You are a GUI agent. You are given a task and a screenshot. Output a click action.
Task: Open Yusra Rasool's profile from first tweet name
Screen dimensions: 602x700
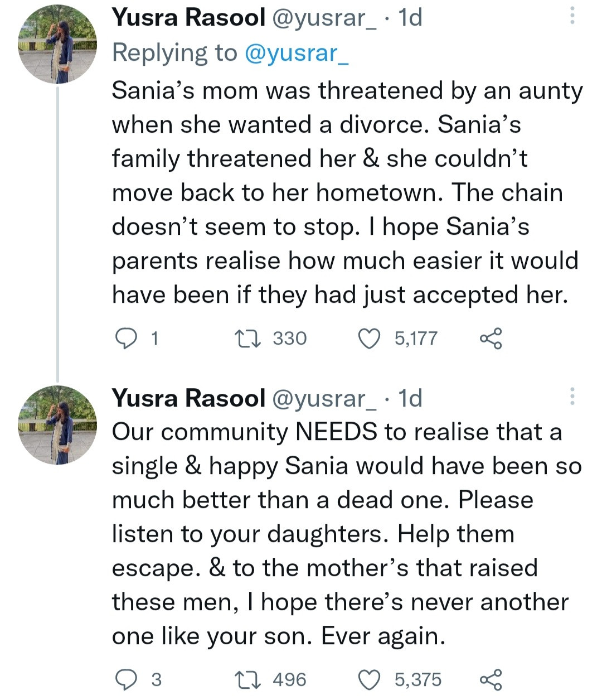coord(188,18)
